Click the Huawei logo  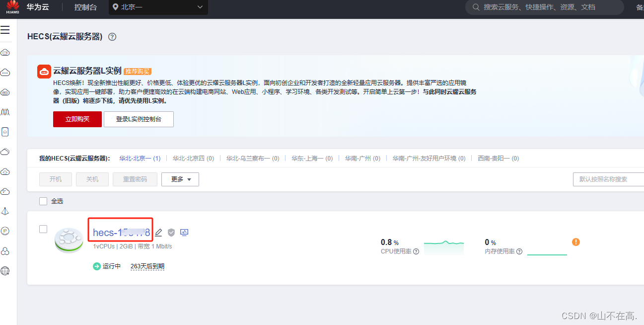[x=12, y=7]
